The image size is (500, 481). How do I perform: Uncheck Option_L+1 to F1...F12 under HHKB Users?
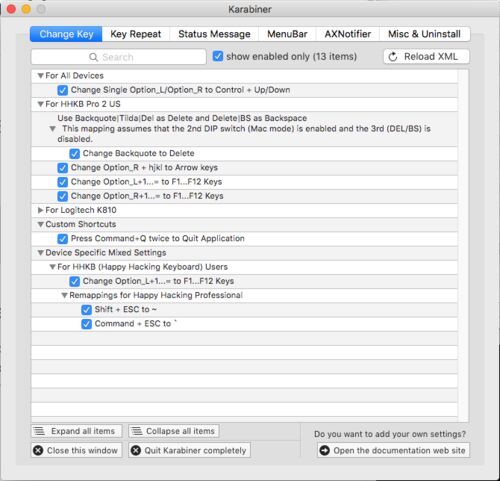tap(74, 281)
